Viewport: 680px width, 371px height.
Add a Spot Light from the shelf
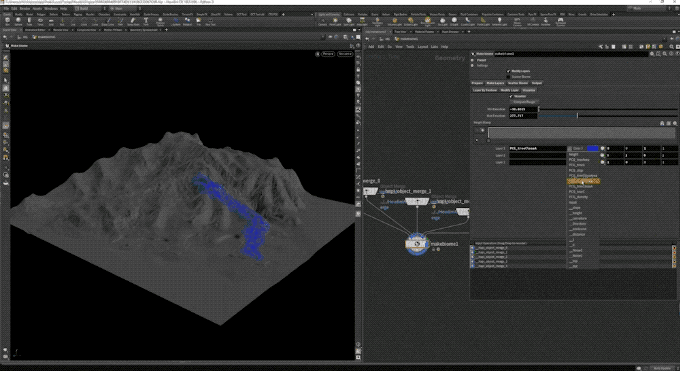tap(349, 21)
